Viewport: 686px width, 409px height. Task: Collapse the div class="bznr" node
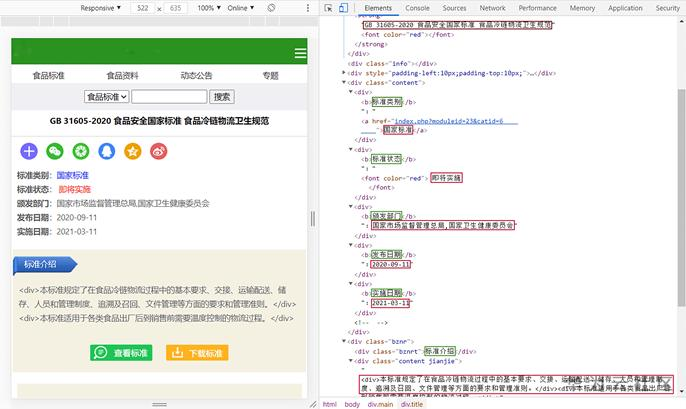click(x=344, y=341)
